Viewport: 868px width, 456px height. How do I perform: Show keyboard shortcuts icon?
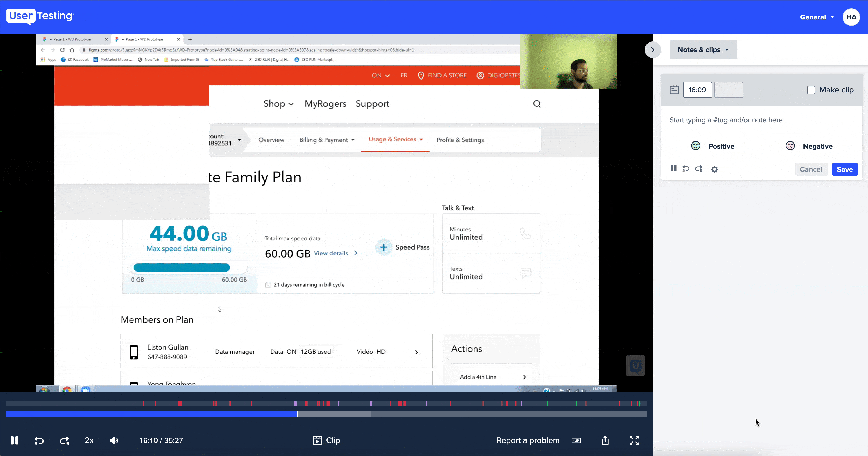click(x=577, y=440)
